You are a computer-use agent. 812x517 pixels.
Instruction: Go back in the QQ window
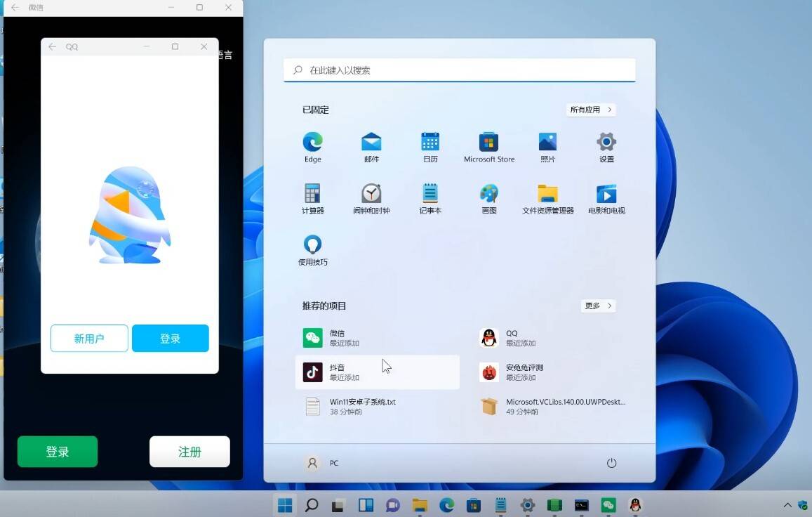(53, 46)
